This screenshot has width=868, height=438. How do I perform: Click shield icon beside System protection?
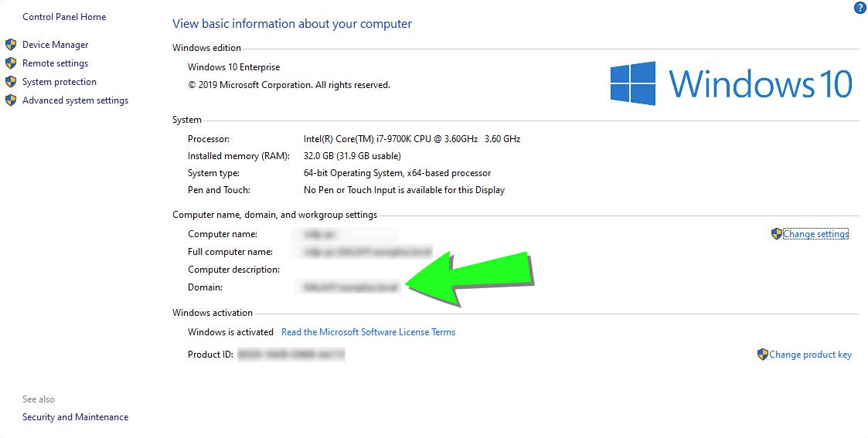(x=11, y=82)
